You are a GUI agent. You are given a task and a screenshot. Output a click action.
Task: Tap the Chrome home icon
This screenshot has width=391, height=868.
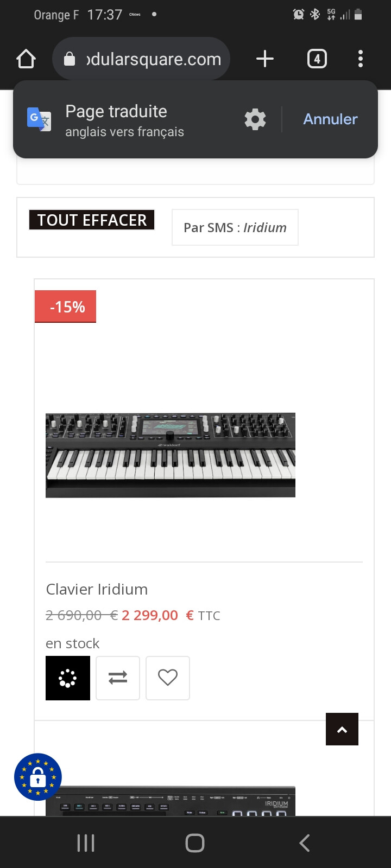coord(26,59)
